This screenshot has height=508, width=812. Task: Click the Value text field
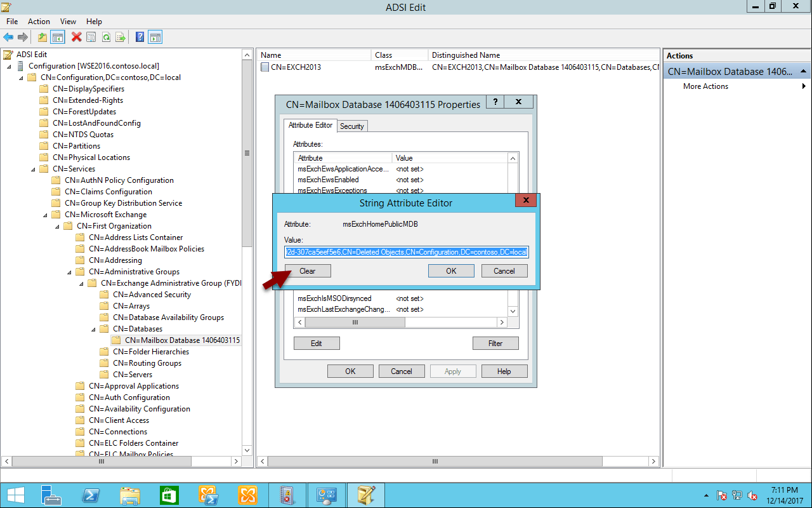click(x=407, y=252)
